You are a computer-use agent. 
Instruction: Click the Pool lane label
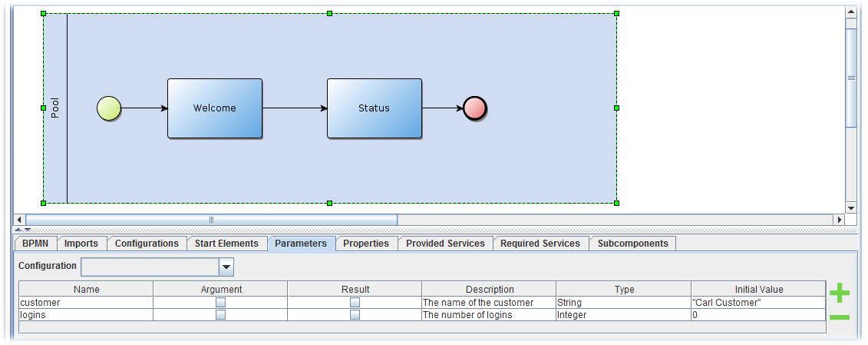coord(55,108)
